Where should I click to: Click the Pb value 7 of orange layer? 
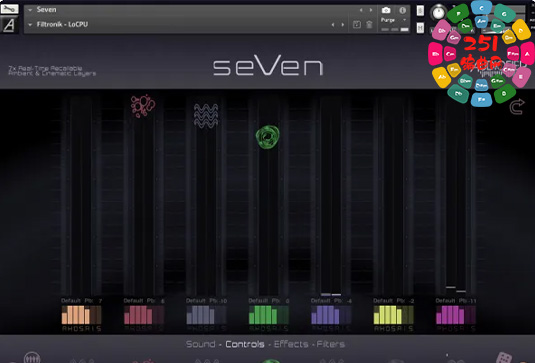pyautogui.click(x=100, y=301)
